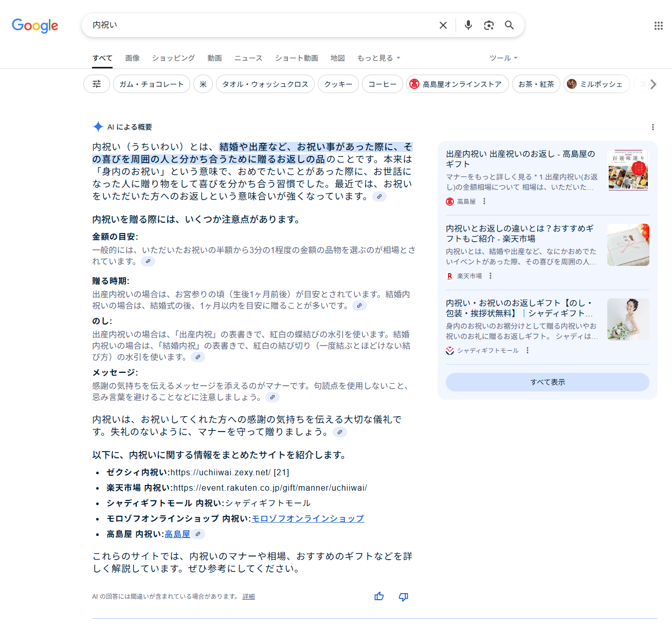Open more options for the 高島屋 source card

click(x=484, y=202)
